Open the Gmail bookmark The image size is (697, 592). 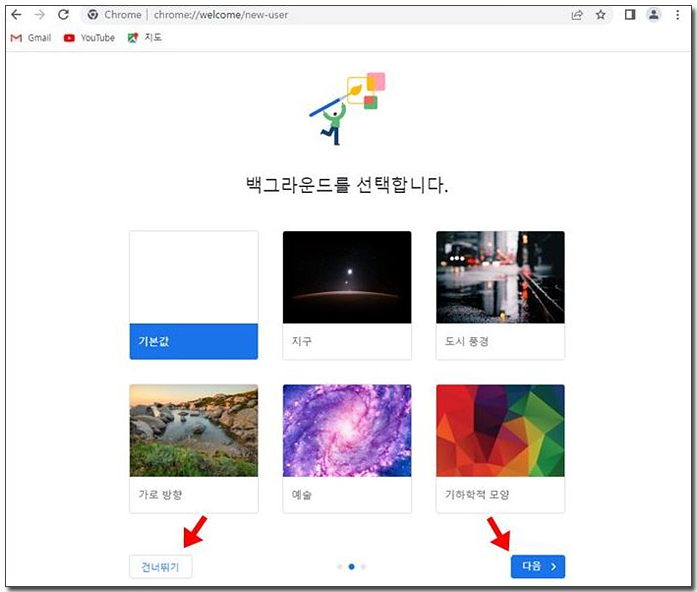coord(31,38)
